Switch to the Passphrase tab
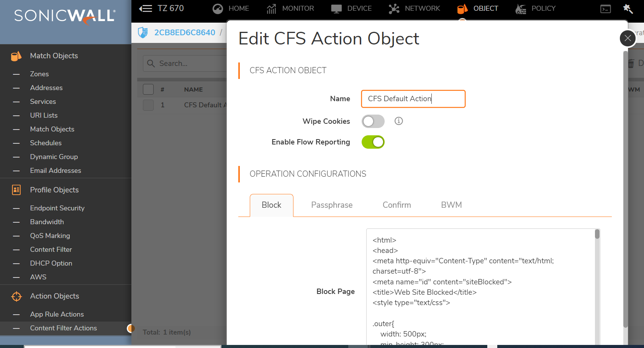The width and height of the screenshot is (644, 348). (331, 205)
